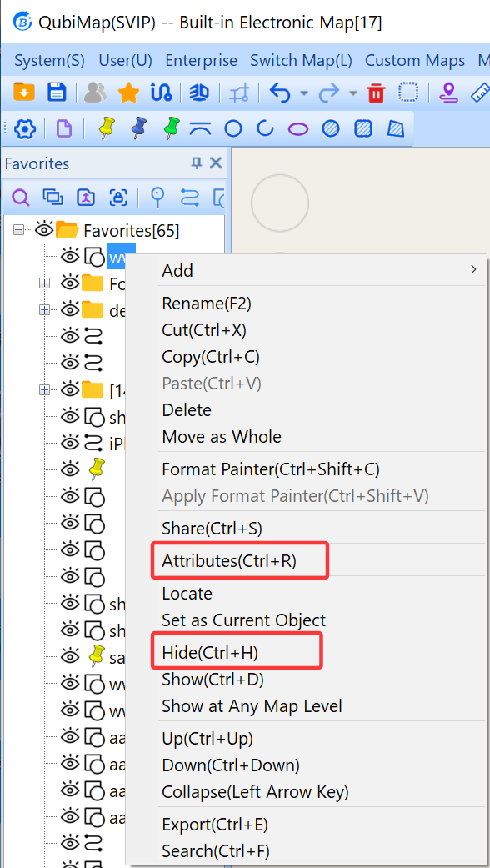Select the yellow pushpin marker tool
This screenshot has width=490, height=868.
(x=104, y=128)
